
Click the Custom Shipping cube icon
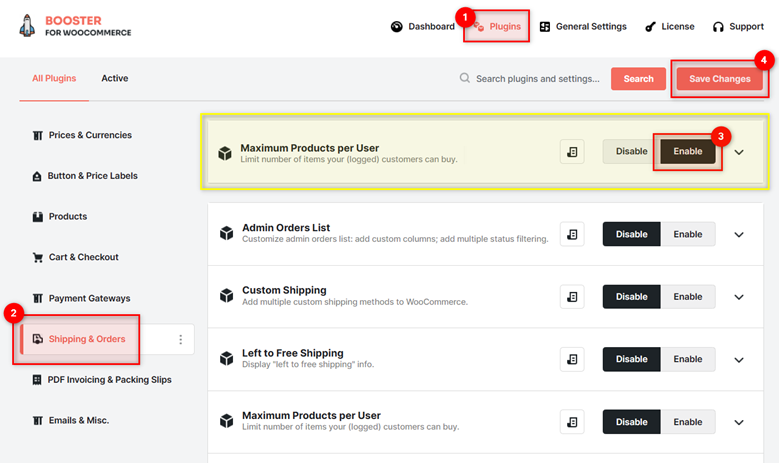click(227, 295)
